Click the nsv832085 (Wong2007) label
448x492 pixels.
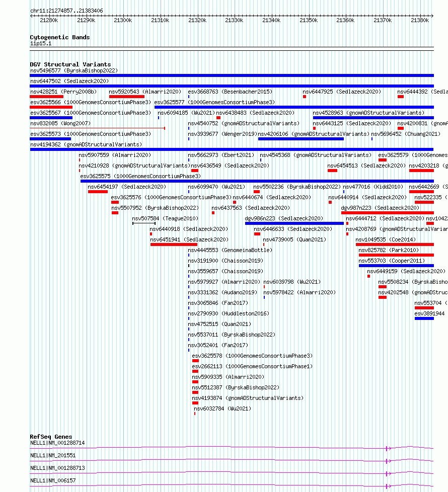tap(60, 124)
